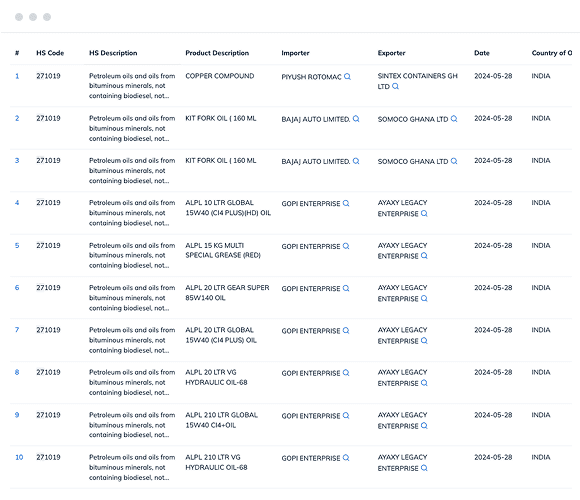Select KIT FORK OIL product in row 3
Viewport: 580px width, 500px height.
(x=220, y=161)
